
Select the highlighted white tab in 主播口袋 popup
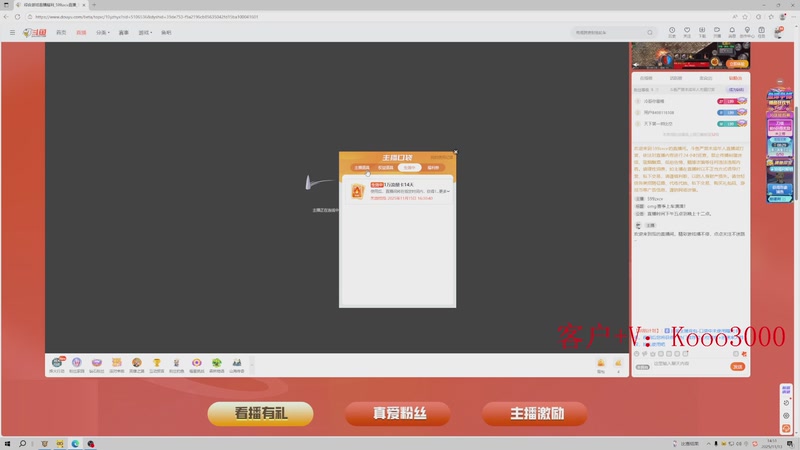click(409, 167)
